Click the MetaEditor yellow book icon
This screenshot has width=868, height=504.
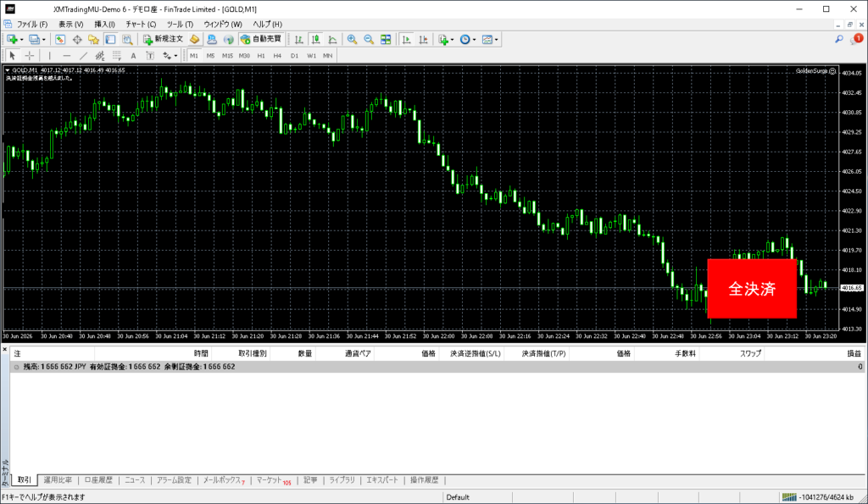pyautogui.click(x=194, y=39)
